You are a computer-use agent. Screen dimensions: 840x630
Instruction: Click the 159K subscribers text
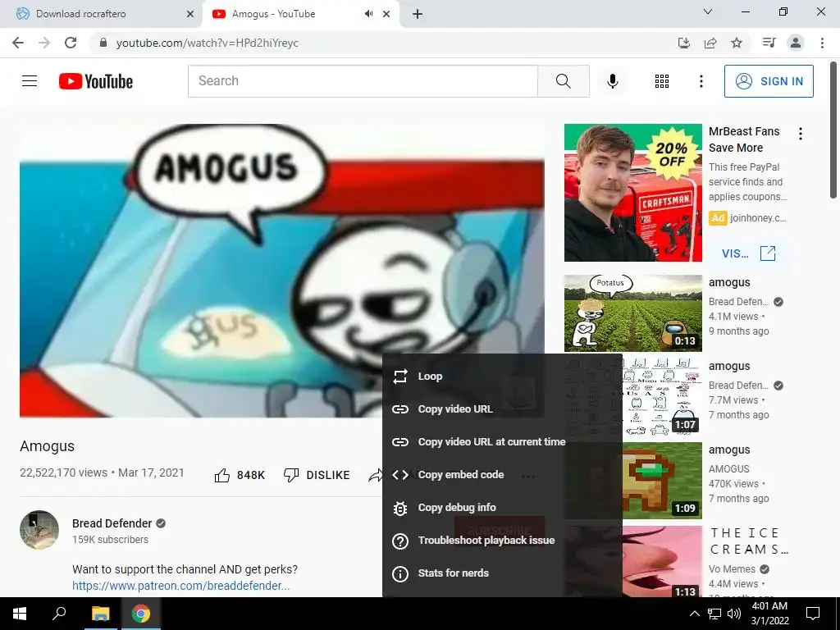point(110,540)
